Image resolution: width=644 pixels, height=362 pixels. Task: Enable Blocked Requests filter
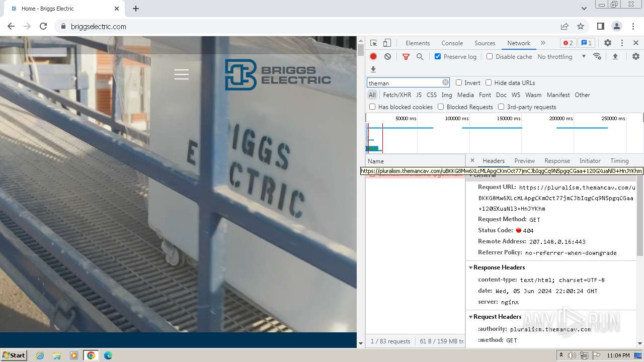[x=441, y=107]
